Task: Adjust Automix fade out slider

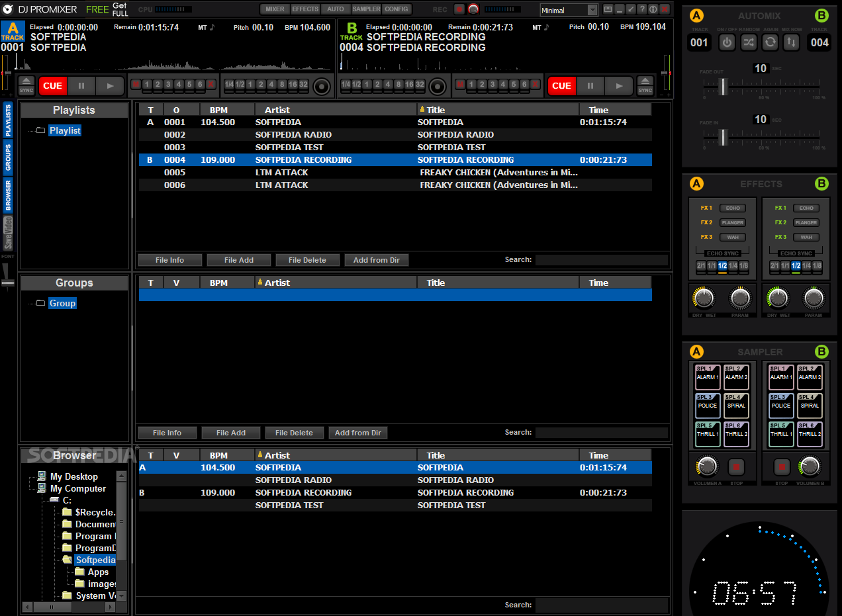Action: [x=724, y=87]
